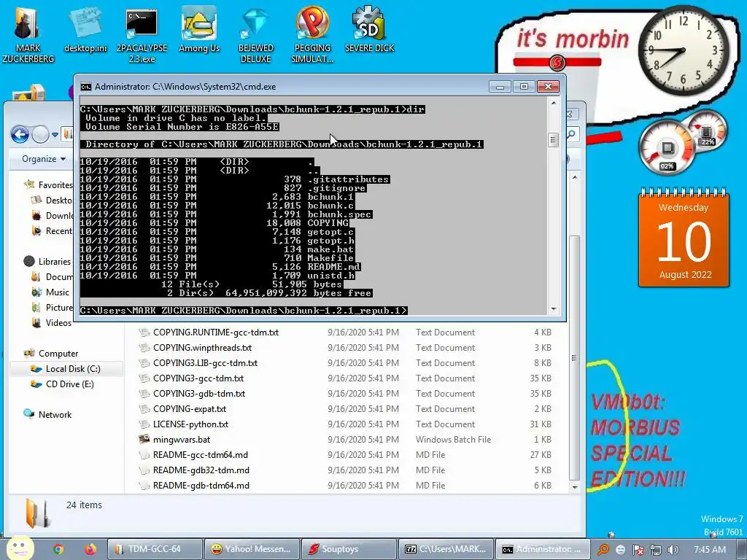The height and width of the screenshot is (560, 747).
Task: Select COPYING.RUNTIME-gcc-tdm.txt file
Action: 216,332
